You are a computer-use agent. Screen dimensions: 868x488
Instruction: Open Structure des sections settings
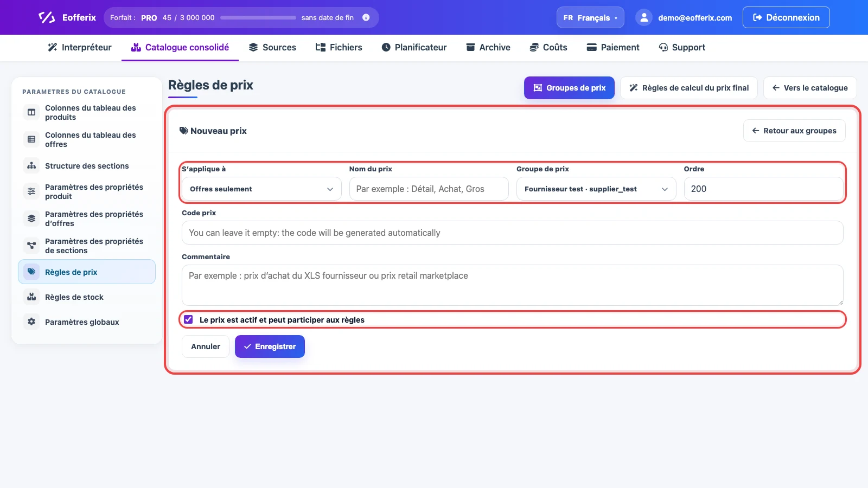pos(87,166)
